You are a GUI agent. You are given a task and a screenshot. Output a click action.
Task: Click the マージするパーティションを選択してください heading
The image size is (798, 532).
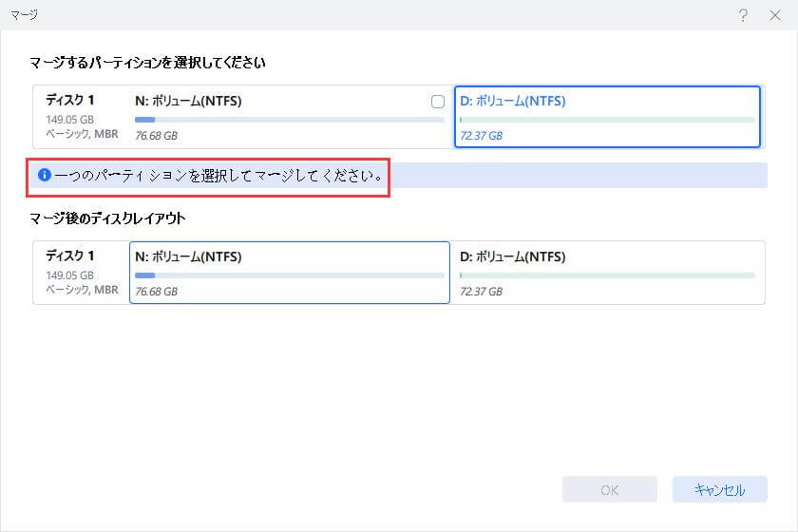[x=147, y=63]
